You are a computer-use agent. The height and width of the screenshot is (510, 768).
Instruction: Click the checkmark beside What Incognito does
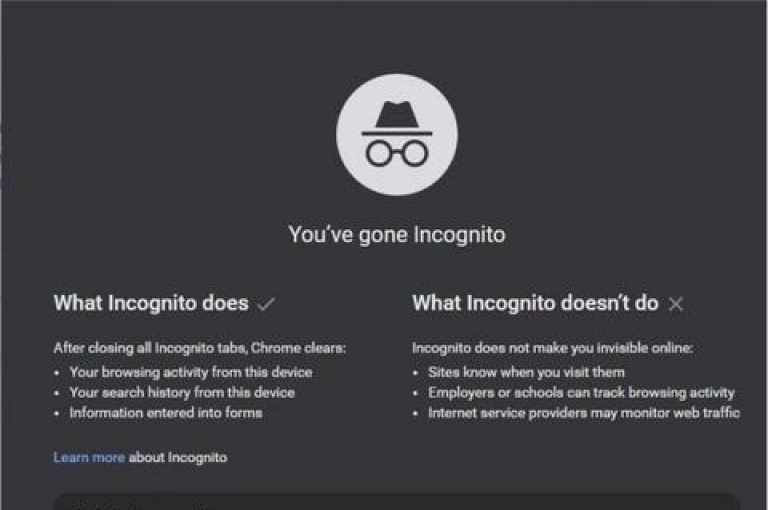point(266,304)
